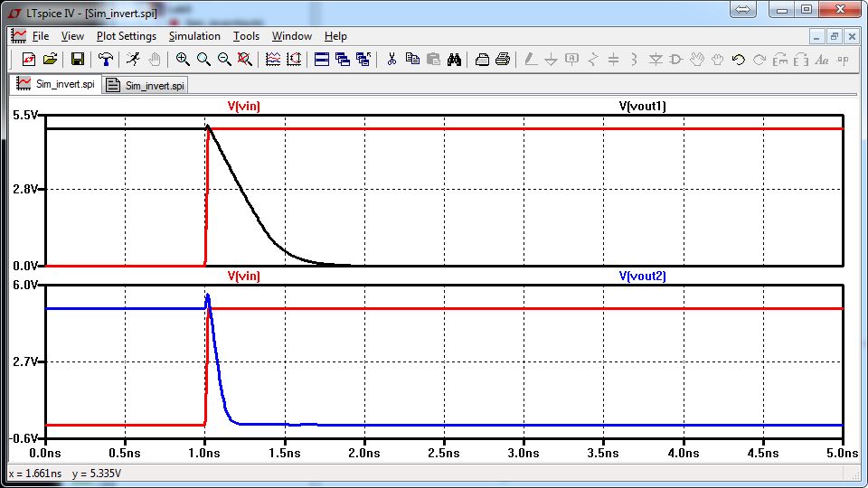Image resolution: width=868 pixels, height=488 pixels.
Task: Click the Tile Windows toolbar icon
Action: point(322,60)
